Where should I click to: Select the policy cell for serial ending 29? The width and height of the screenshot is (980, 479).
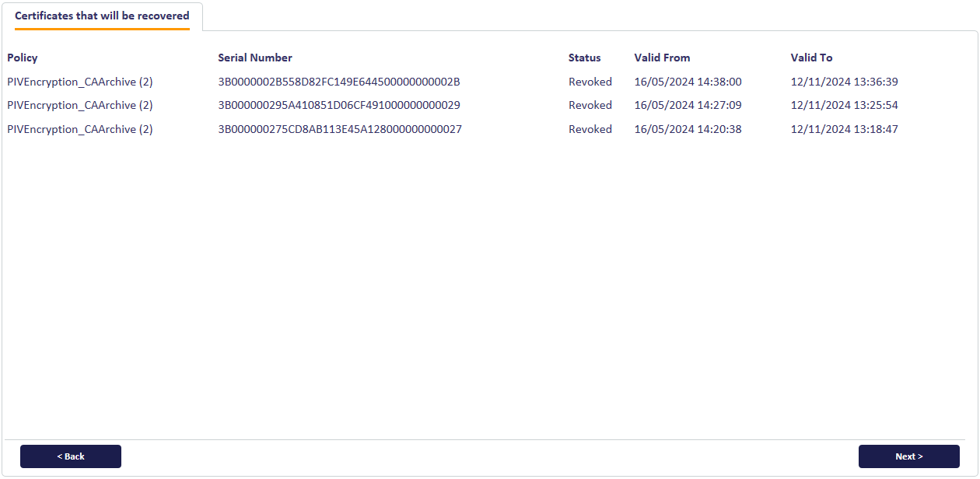coord(80,105)
